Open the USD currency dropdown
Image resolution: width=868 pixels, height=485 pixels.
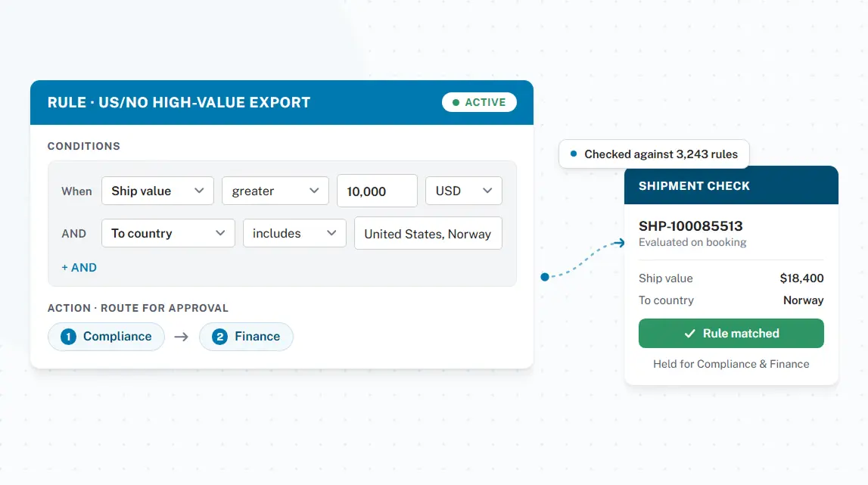tap(464, 191)
